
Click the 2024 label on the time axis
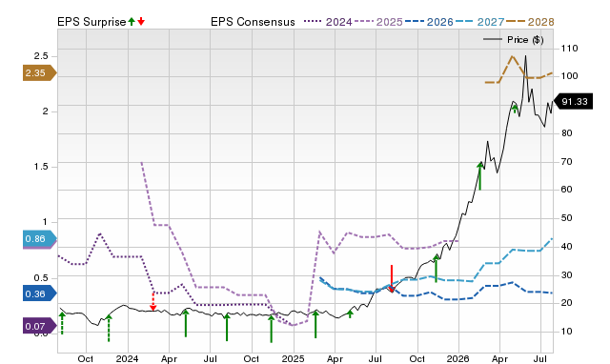click(x=127, y=358)
